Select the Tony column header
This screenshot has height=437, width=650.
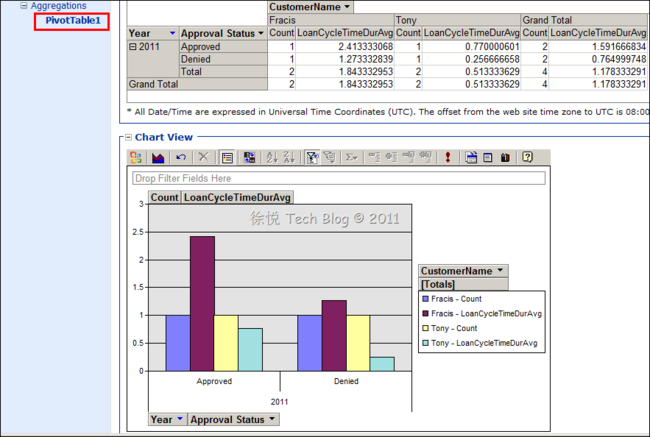click(457, 20)
